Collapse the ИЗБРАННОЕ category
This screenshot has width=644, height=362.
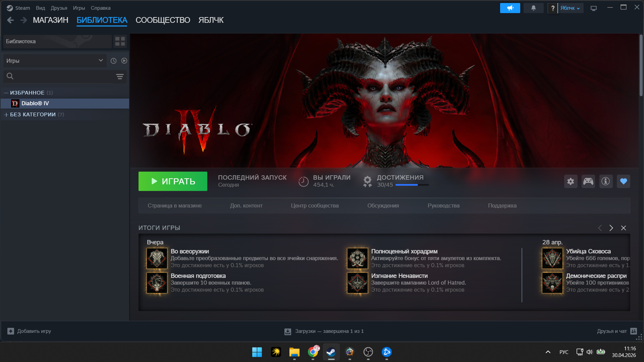coord(6,93)
